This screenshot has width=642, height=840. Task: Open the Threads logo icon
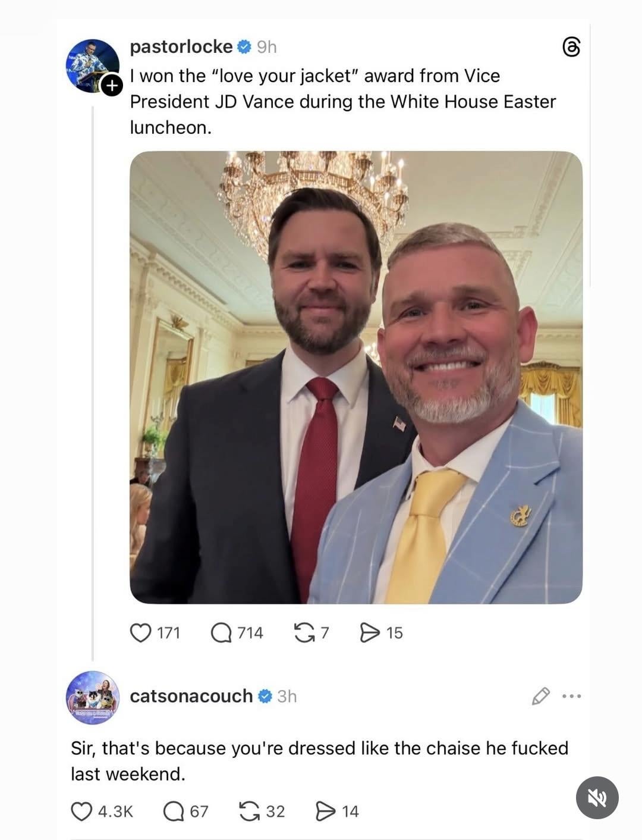571,47
